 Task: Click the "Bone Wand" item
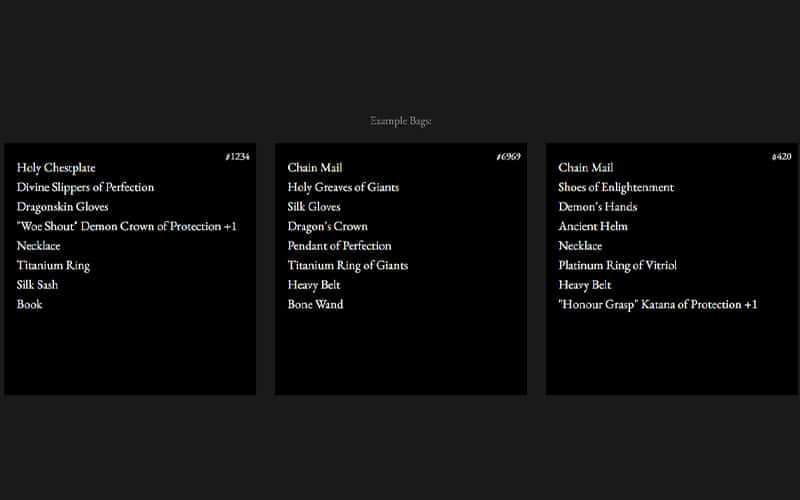(315, 304)
